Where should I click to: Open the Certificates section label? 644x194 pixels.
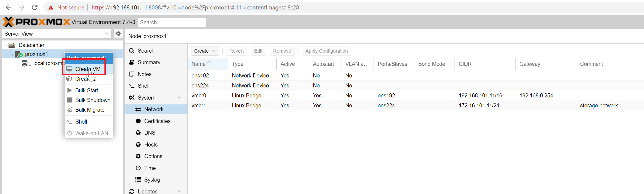[157, 121]
